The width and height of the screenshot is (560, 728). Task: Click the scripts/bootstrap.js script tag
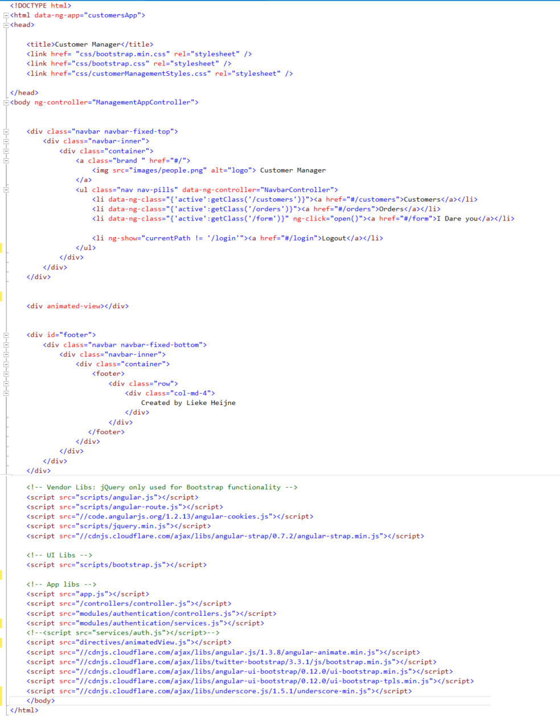click(x=116, y=565)
